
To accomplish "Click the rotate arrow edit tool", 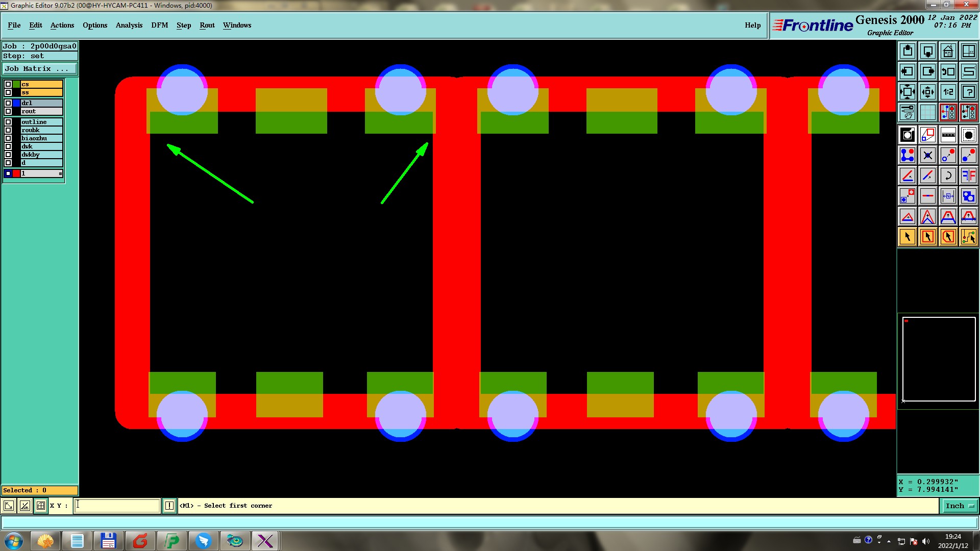I will [x=948, y=176].
